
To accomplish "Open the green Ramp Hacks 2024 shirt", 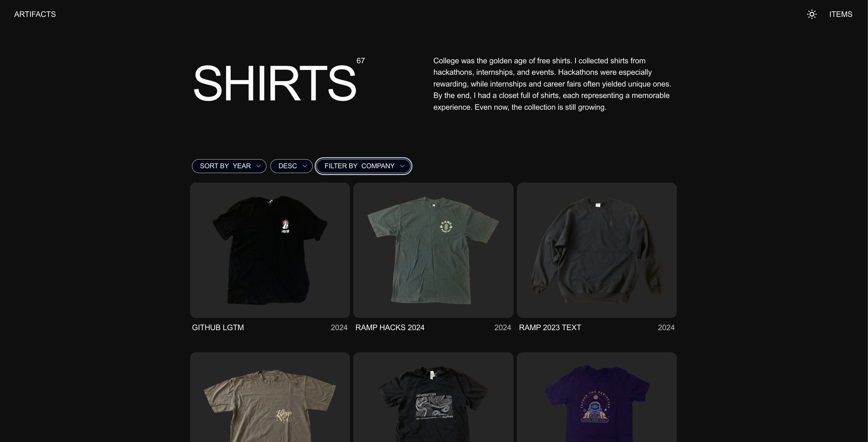I will 433,250.
